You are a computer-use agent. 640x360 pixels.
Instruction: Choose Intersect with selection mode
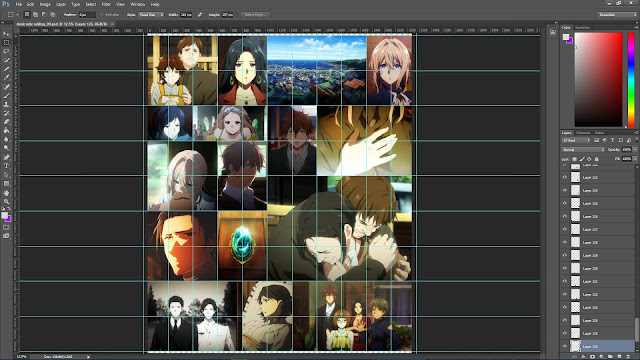click(x=53, y=15)
